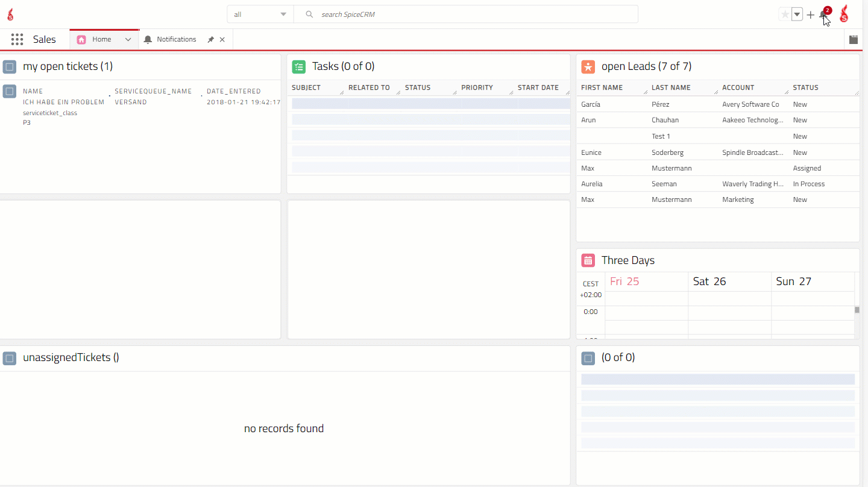Open the clipboard panel icon at right
The image size is (868, 487).
[x=854, y=40]
